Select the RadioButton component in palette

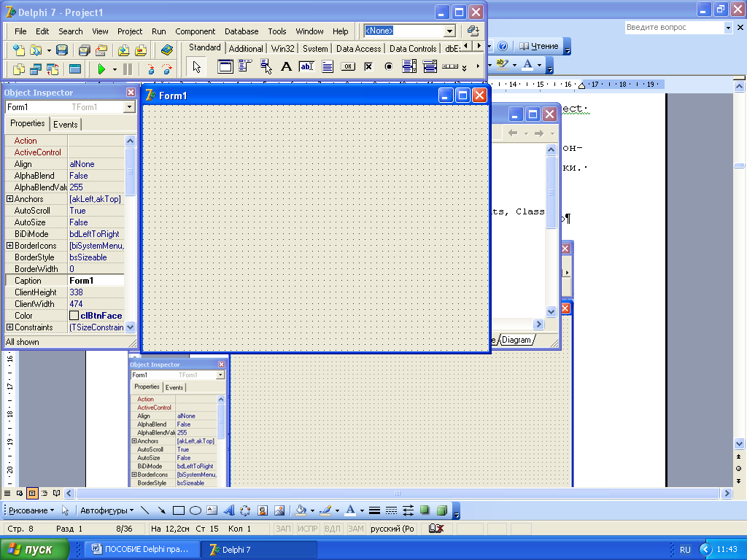coord(389,66)
